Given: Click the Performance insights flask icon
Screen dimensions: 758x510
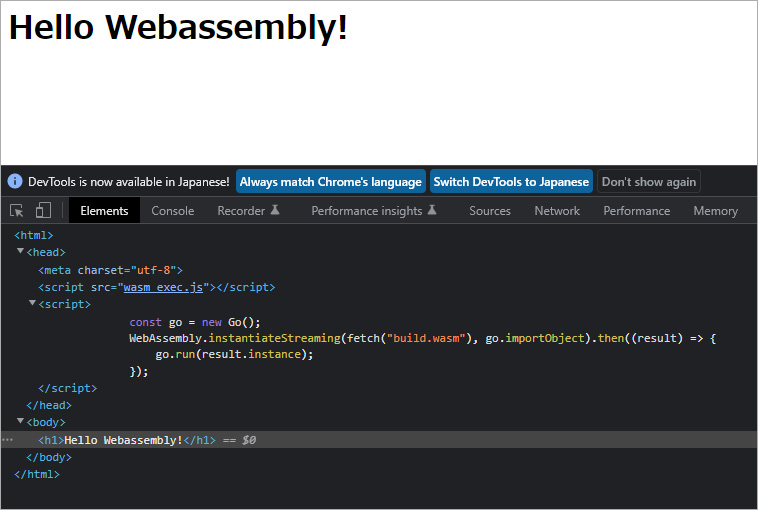Looking at the screenshot, I should click(432, 210).
